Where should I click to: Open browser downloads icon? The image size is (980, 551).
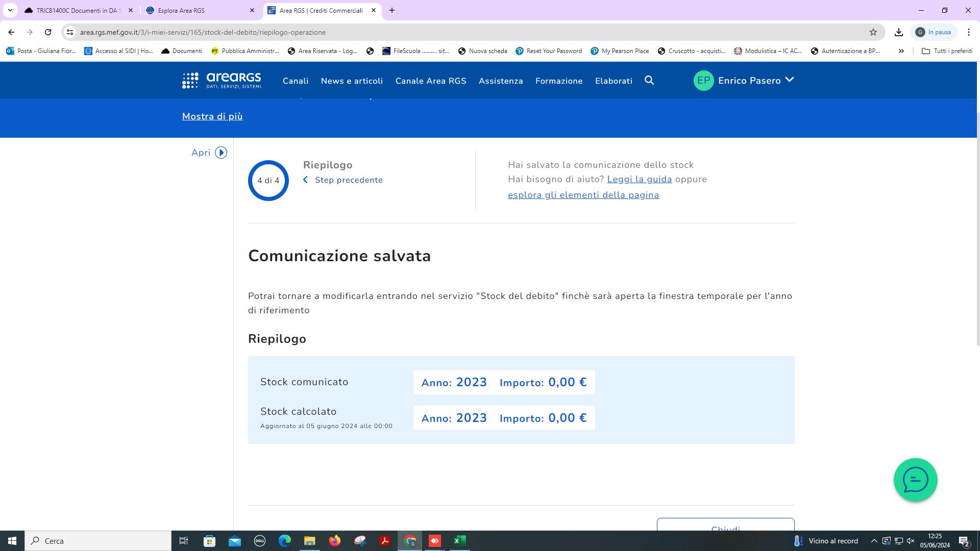tap(899, 32)
